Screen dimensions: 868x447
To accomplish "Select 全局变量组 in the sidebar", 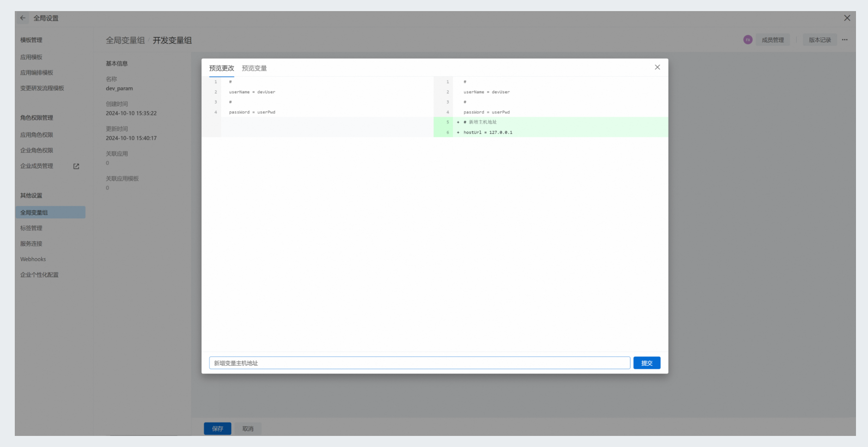I will [x=50, y=212].
